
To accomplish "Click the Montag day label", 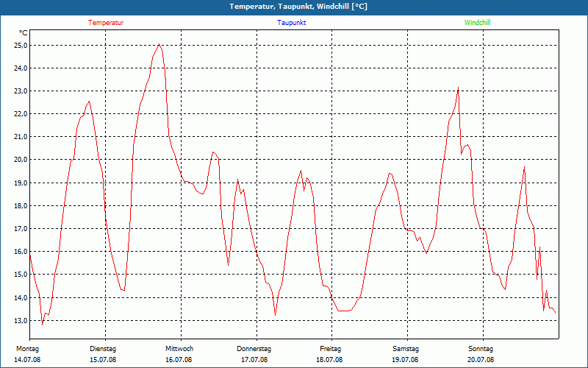I will pyautogui.click(x=27, y=349).
